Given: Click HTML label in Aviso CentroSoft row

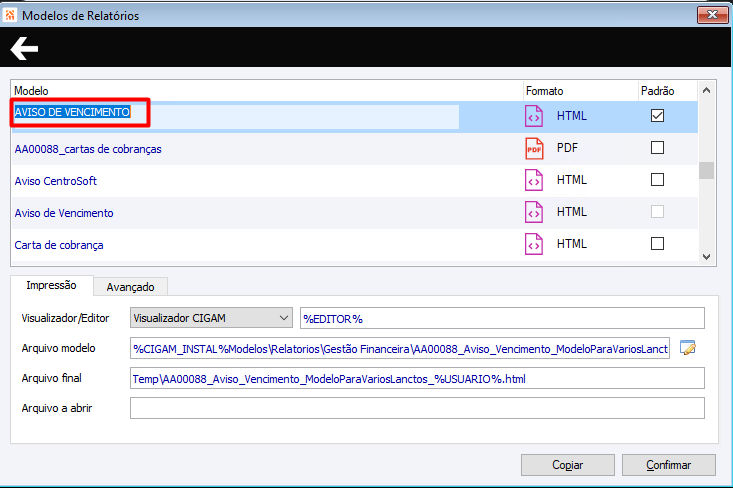Looking at the screenshot, I should pos(572,180).
